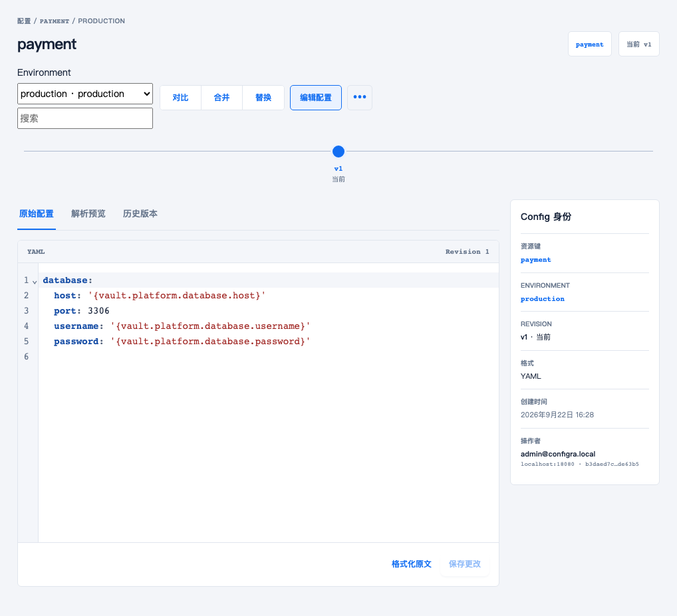Focus the 搜索 search field

85,118
